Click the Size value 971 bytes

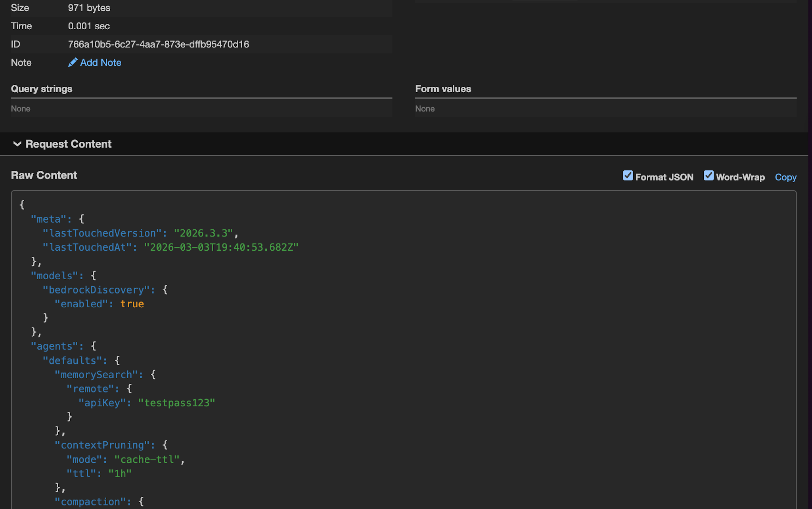point(89,8)
